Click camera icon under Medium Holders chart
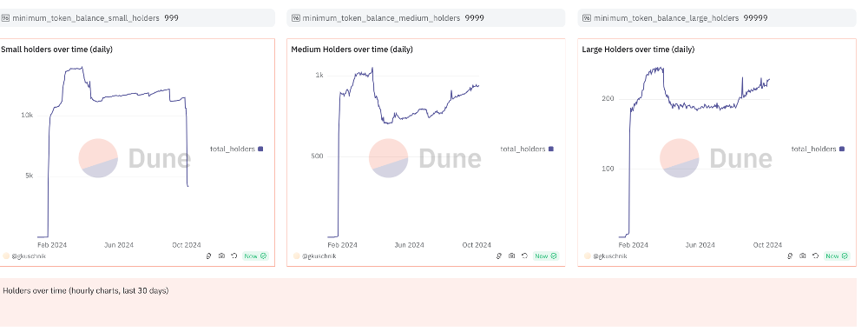This screenshot has height=332, width=868. [x=511, y=256]
